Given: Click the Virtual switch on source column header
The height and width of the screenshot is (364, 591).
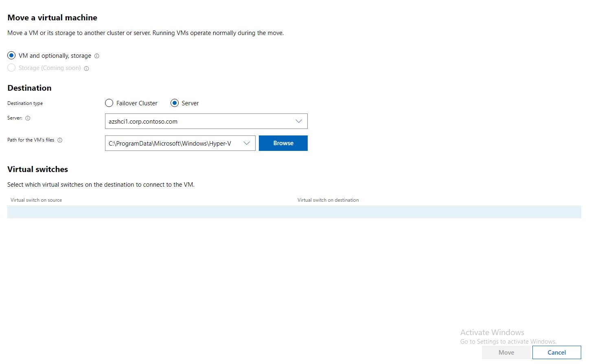Looking at the screenshot, I should [36, 200].
